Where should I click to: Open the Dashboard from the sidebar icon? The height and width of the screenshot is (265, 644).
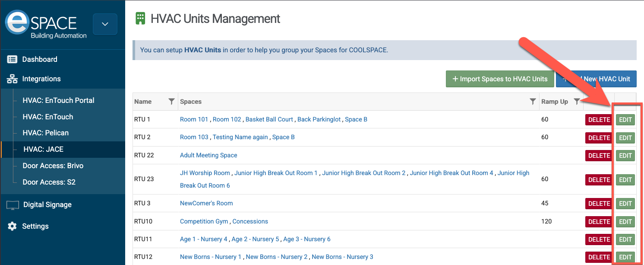pyautogui.click(x=13, y=59)
